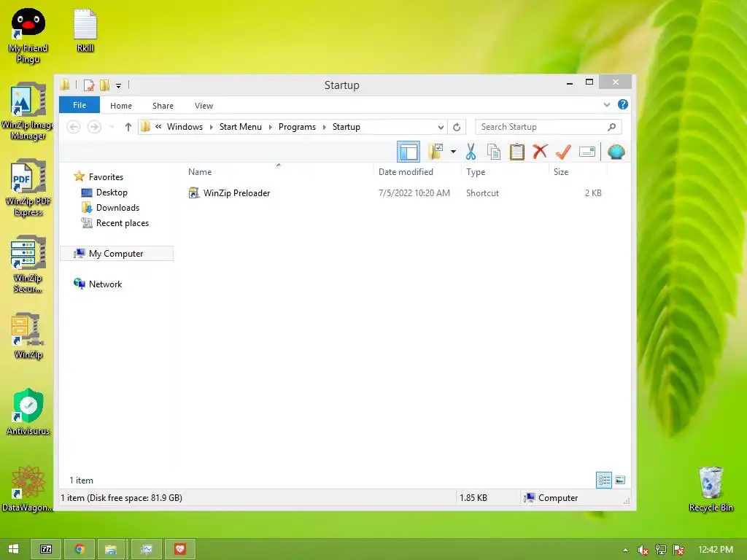This screenshot has height=560, width=747.
Task: Open Explorer help question mark icon
Action: (x=623, y=105)
